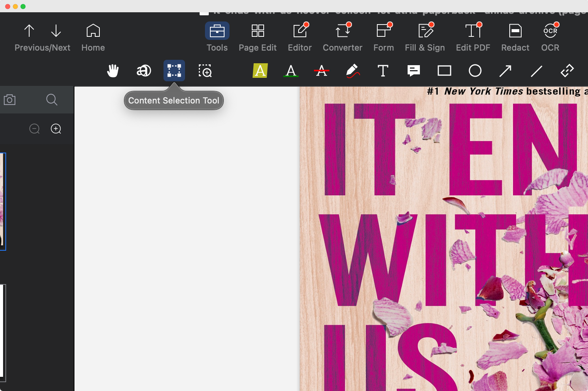Open the Home screen
The image size is (588, 391).
point(93,37)
